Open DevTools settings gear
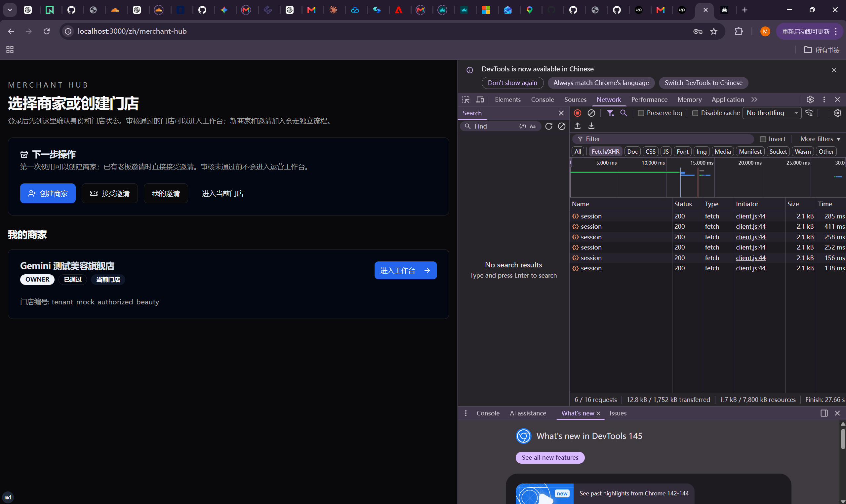Screen dimensions: 846x504 pos(810,99)
